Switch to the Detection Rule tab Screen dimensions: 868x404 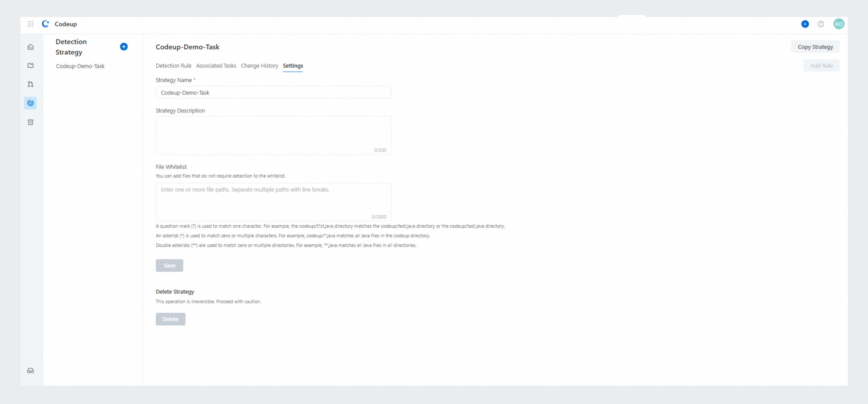click(173, 66)
